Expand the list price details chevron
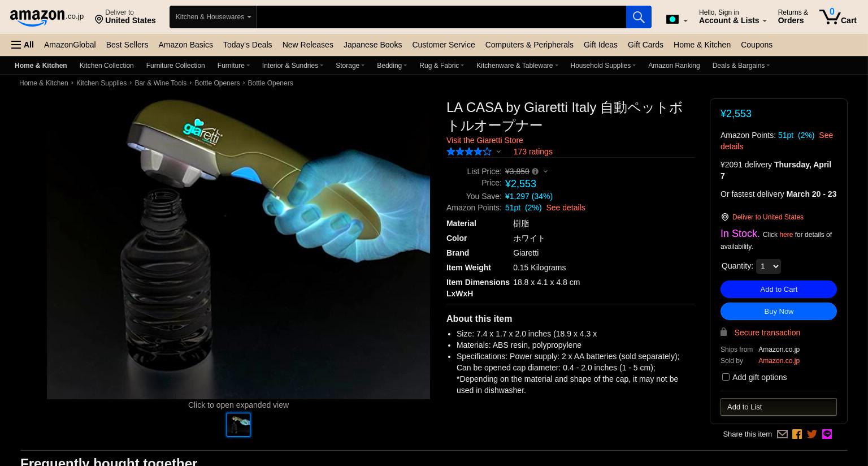The height and width of the screenshot is (466, 868). pyautogui.click(x=545, y=171)
